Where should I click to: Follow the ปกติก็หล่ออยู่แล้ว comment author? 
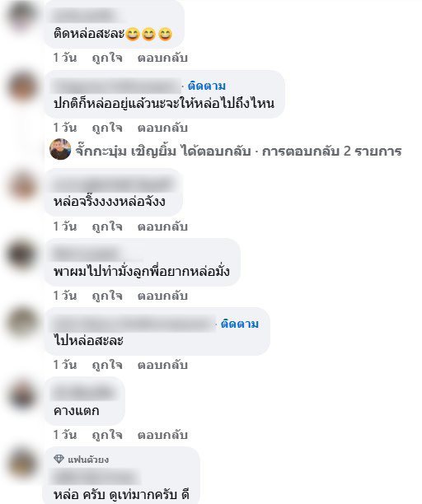coord(207,86)
